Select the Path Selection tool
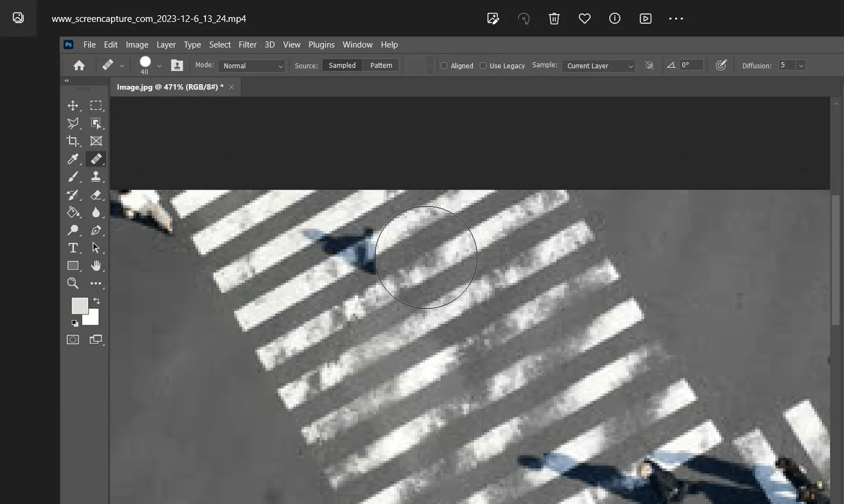This screenshot has height=504, width=844. click(96, 248)
